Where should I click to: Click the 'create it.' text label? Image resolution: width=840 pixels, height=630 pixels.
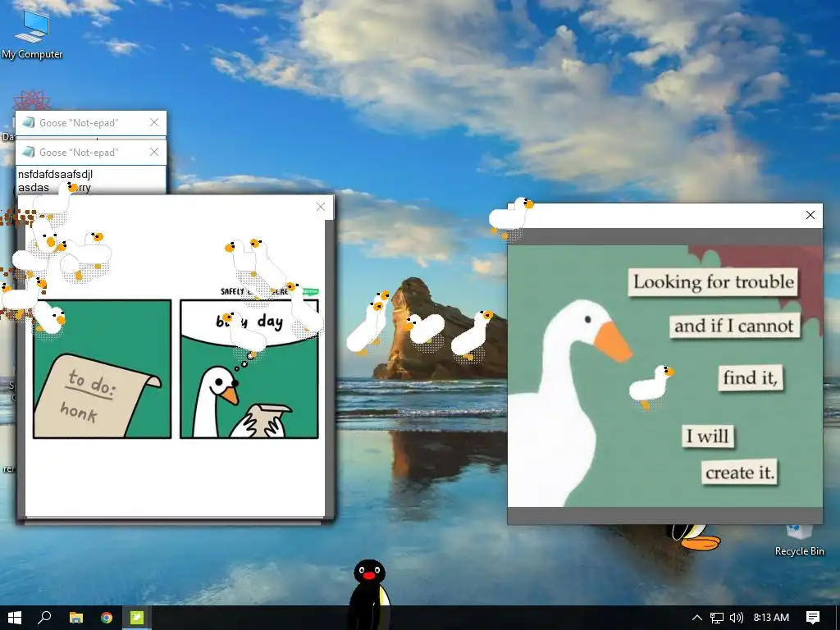click(739, 473)
